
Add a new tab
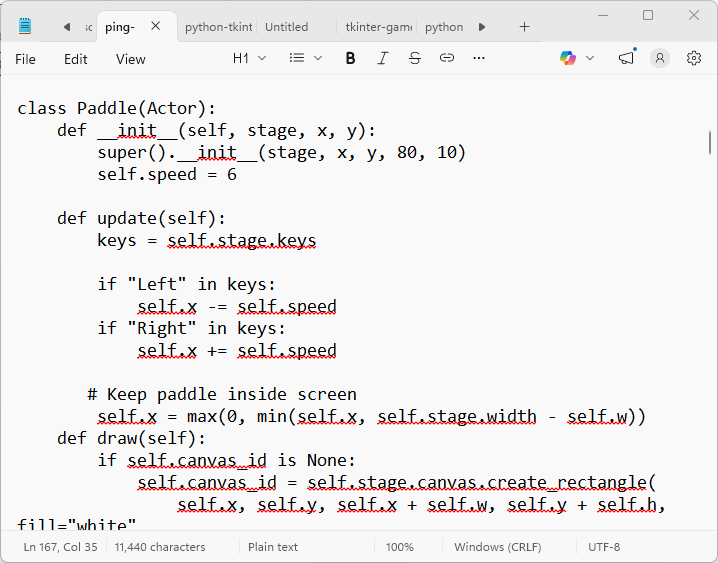pyautogui.click(x=524, y=27)
